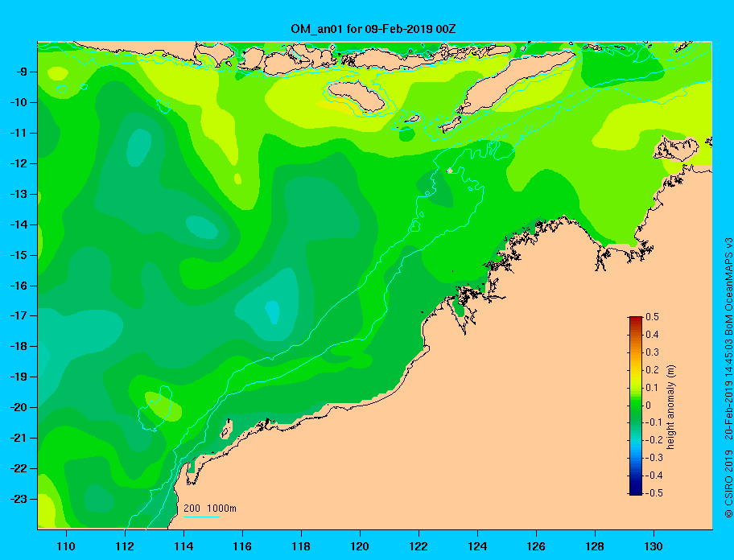Click the positive "0.2" colorbar label
Image resolution: width=734 pixels, height=560 pixels.
pyautogui.click(x=652, y=370)
